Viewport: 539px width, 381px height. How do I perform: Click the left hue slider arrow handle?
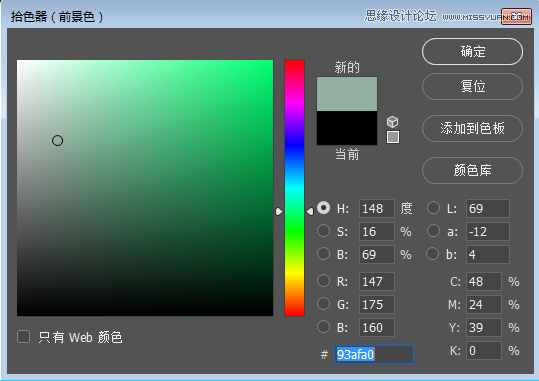[x=279, y=211]
